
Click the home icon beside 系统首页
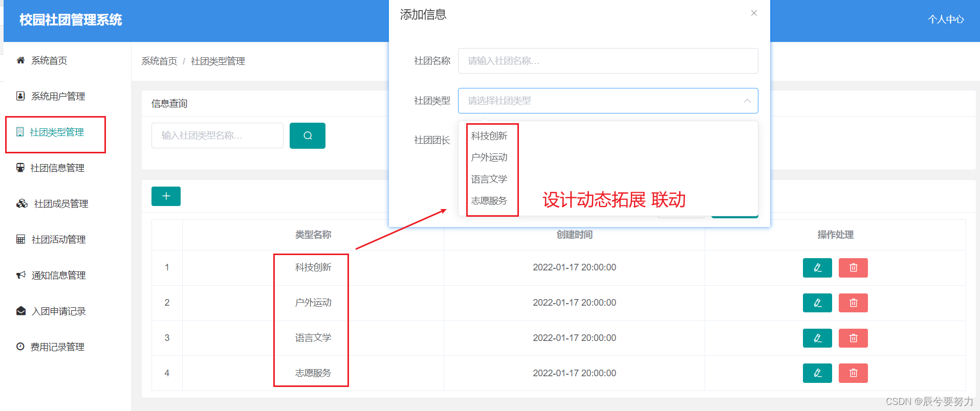pos(20,60)
